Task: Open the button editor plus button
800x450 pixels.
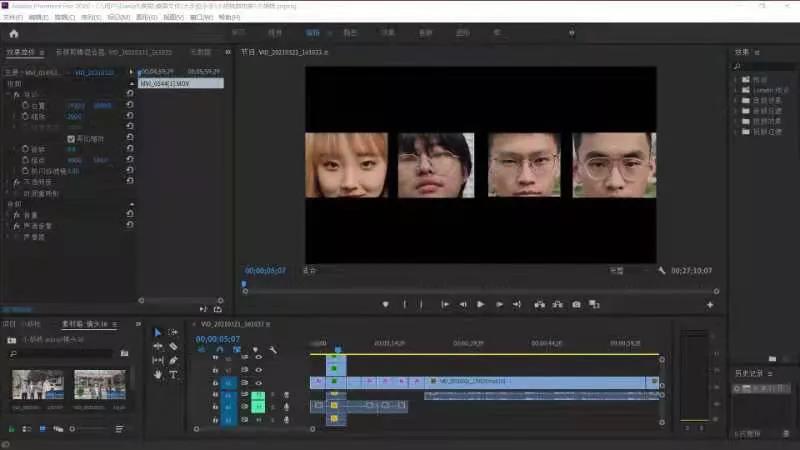Action: point(710,304)
